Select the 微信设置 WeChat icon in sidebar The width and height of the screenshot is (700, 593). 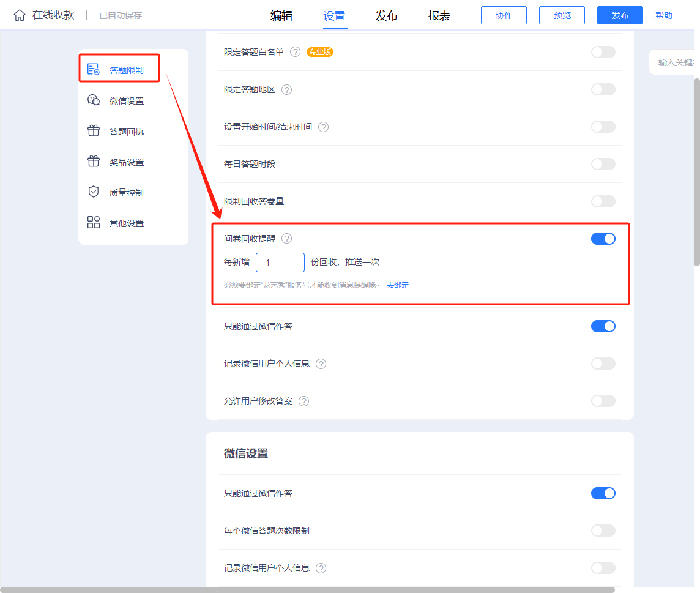click(x=93, y=100)
